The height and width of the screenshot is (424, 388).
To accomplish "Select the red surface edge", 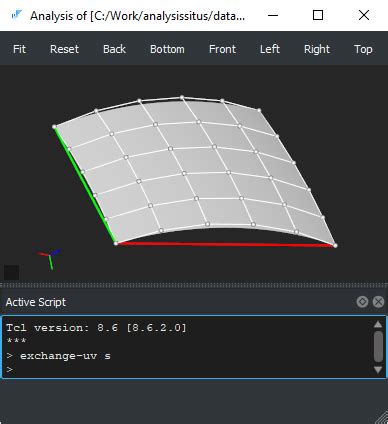I will point(225,244).
